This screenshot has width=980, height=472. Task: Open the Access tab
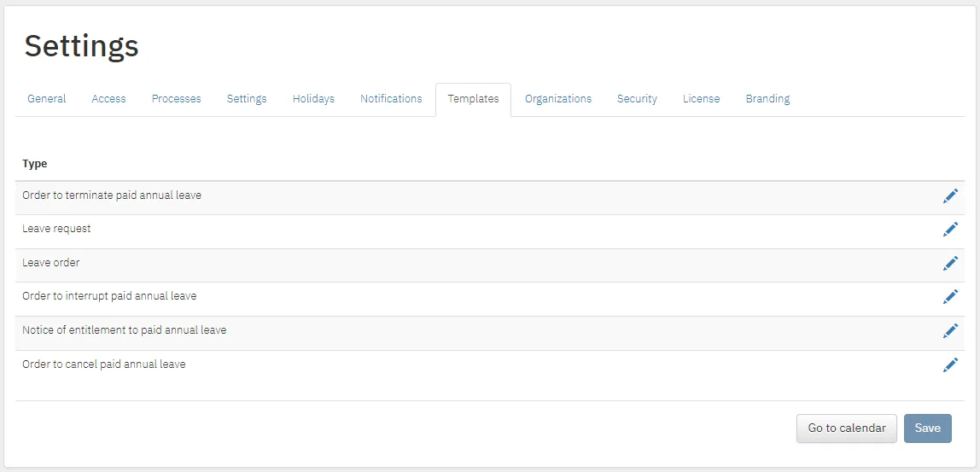108,99
